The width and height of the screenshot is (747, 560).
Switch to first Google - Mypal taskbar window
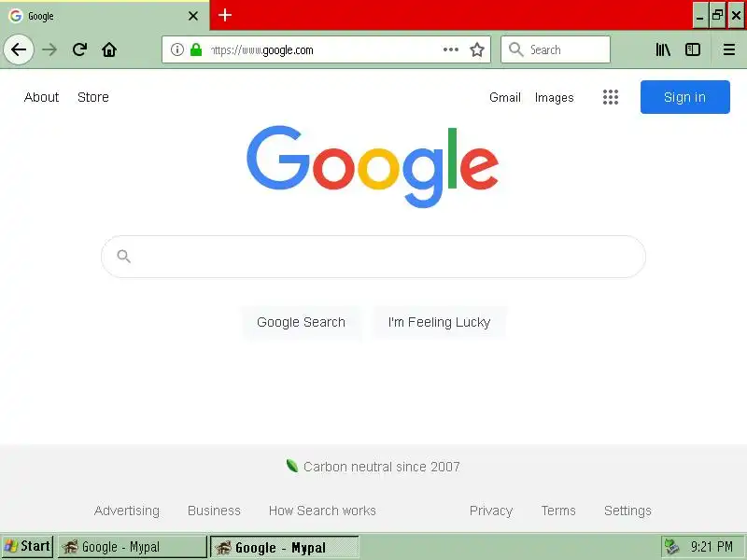(133, 547)
